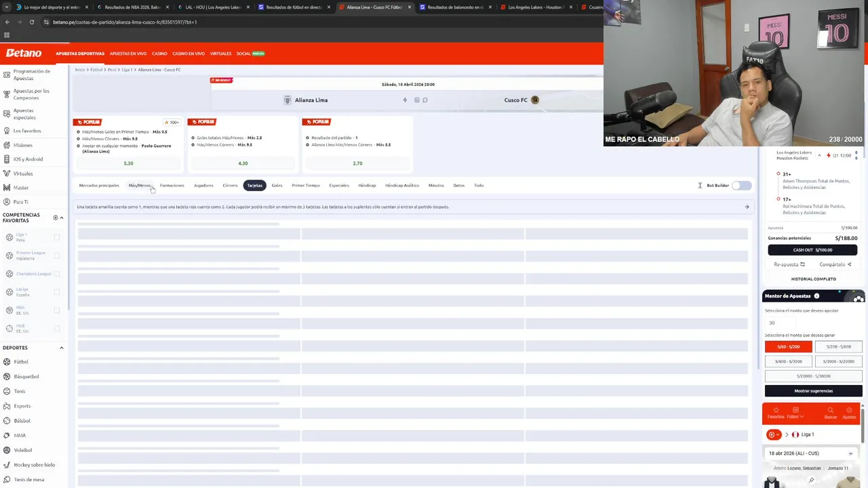
Task: Click the 2.70 odds button
Action: (357, 163)
